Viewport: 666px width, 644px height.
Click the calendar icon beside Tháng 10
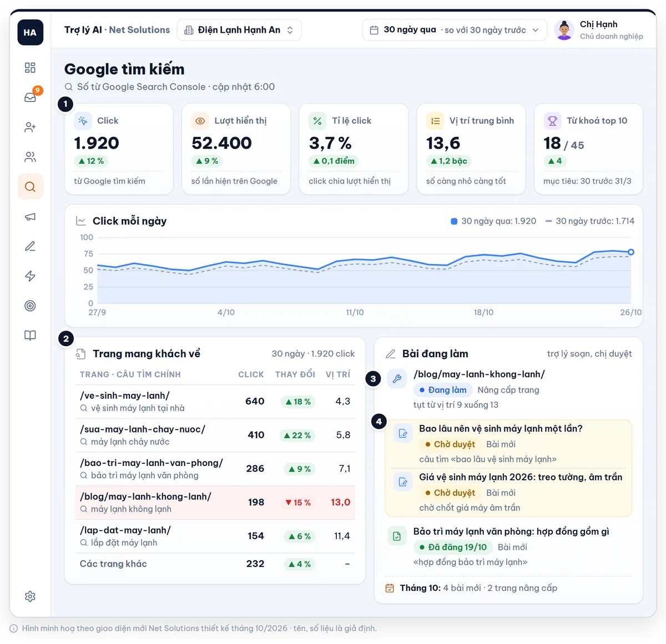click(390, 588)
